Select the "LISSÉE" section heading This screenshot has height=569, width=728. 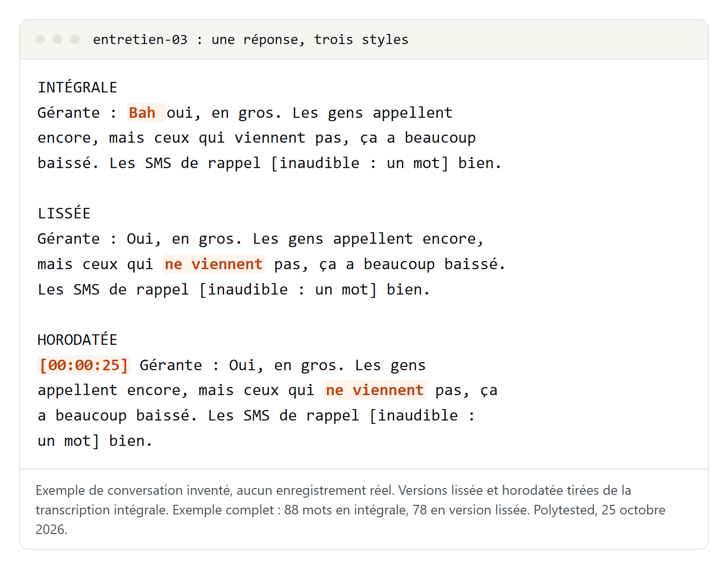[64, 214]
